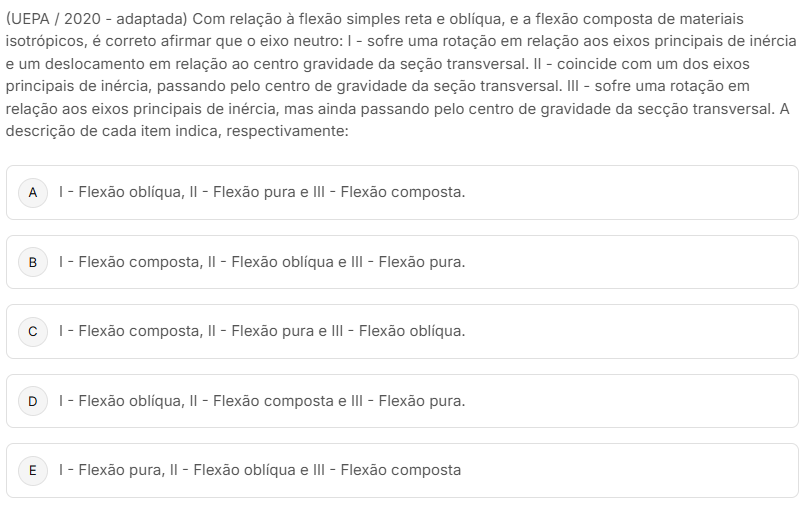The height and width of the screenshot is (509, 811).
Task: Click the option D answer card
Action: coord(402,401)
